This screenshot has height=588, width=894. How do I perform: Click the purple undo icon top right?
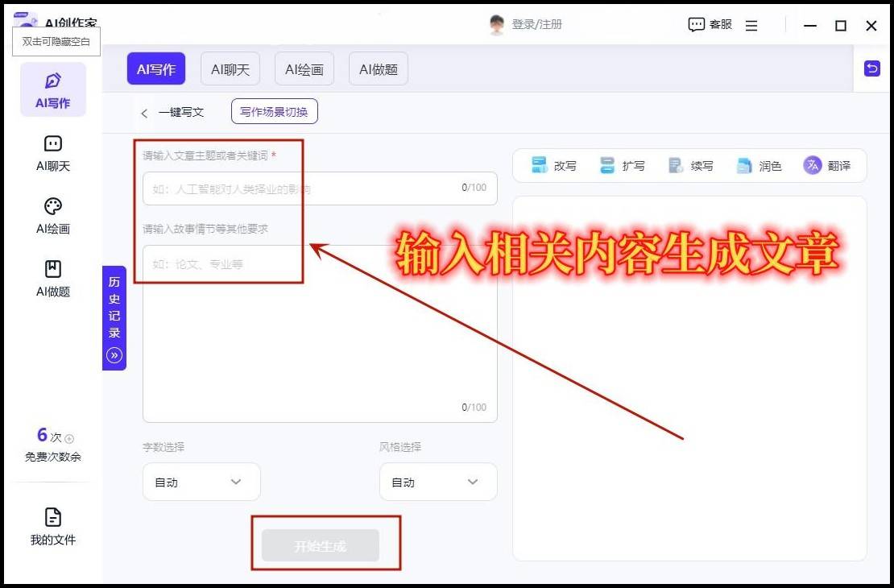(872, 68)
